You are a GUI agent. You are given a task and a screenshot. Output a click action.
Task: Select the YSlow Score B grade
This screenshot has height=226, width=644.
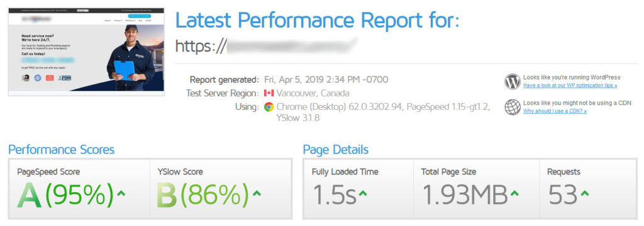tap(167, 195)
